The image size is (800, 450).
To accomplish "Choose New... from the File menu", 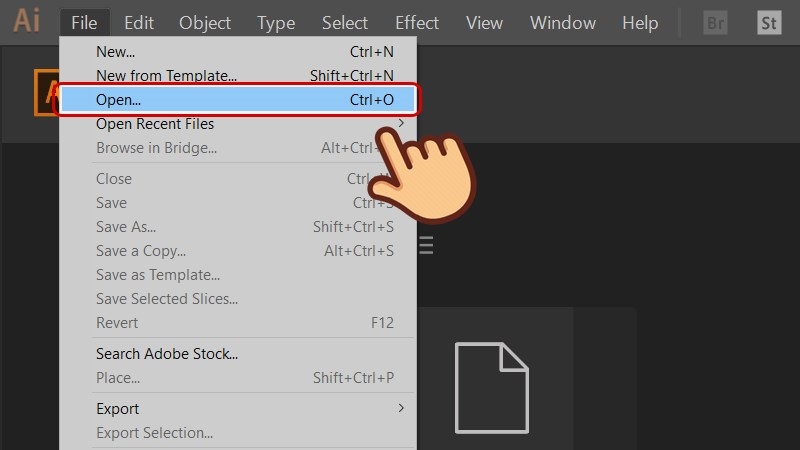I will coord(115,51).
